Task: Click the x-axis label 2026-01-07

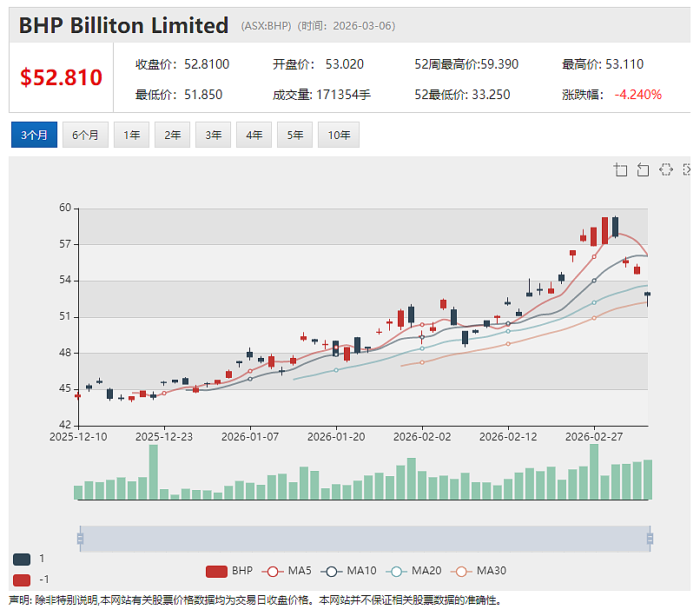Action: tap(250, 437)
